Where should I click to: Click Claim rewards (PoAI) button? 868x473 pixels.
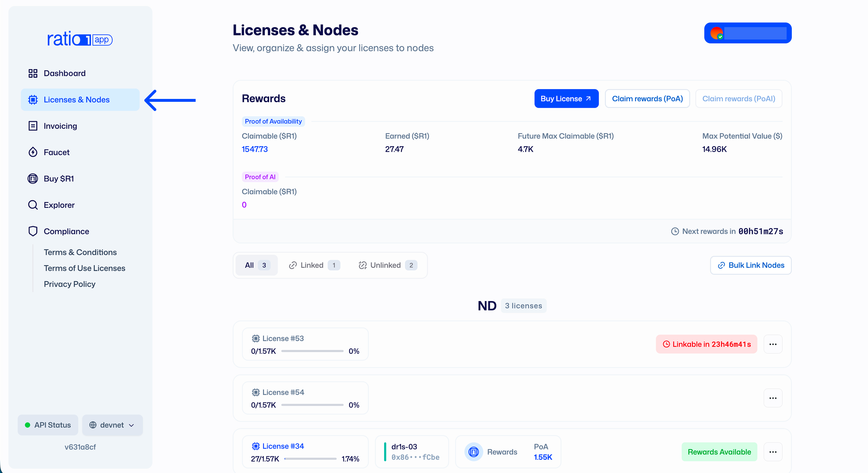[739, 99]
